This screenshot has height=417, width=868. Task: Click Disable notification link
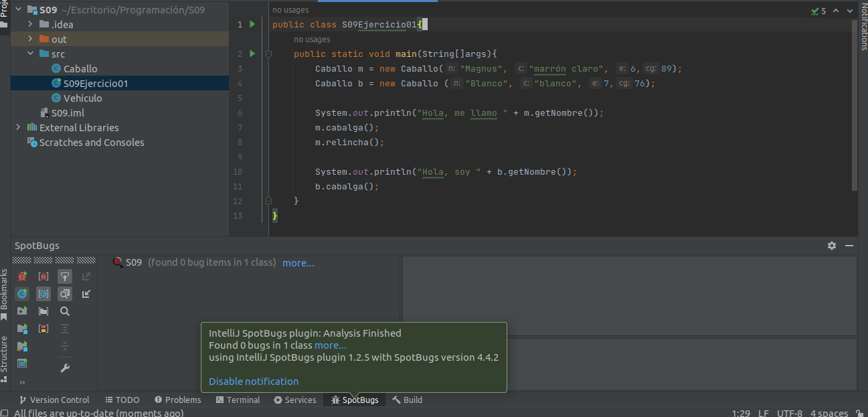(254, 382)
